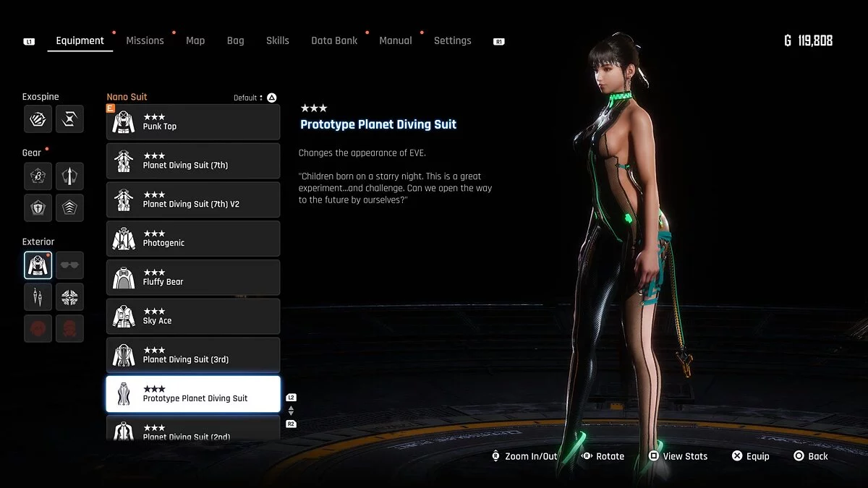Select the second Exospine slot icon

tap(69, 119)
